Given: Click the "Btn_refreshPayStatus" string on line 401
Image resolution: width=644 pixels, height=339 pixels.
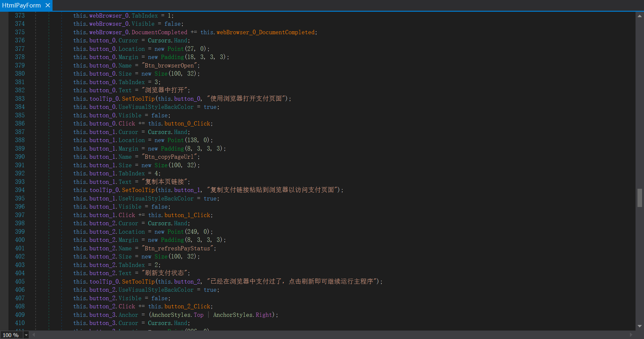Looking at the screenshot, I should pos(177,248).
